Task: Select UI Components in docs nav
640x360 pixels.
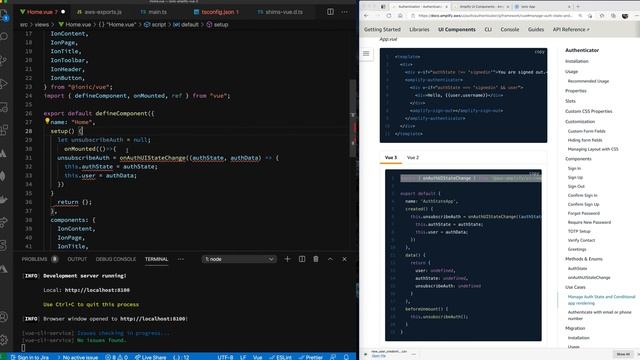Action: coord(457,29)
